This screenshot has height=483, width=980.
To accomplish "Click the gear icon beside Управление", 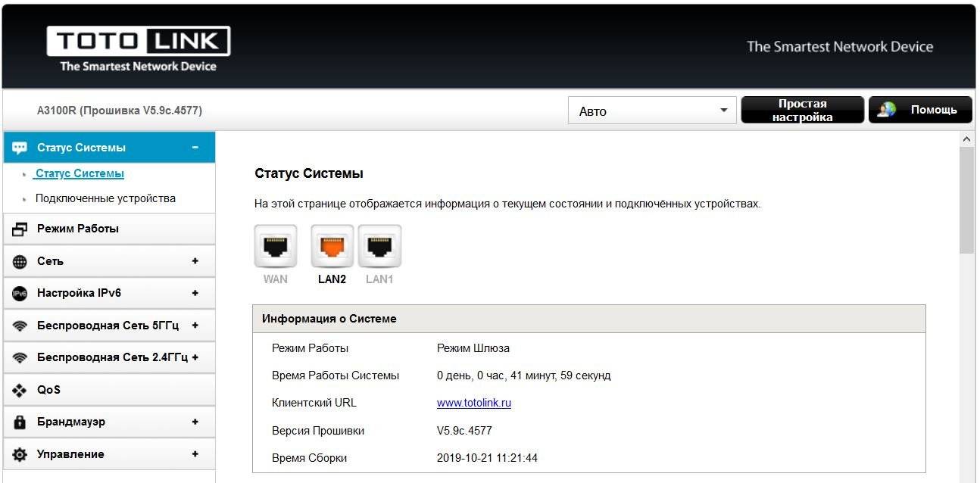I will point(20,455).
